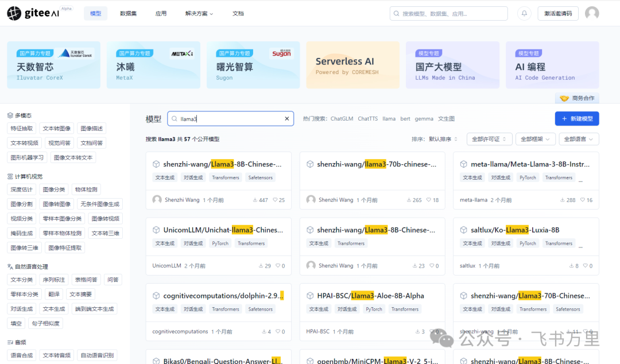The width and height of the screenshot is (620, 364).
Task: Click the 自然语言处理 category icon
Action: click(x=10, y=266)
